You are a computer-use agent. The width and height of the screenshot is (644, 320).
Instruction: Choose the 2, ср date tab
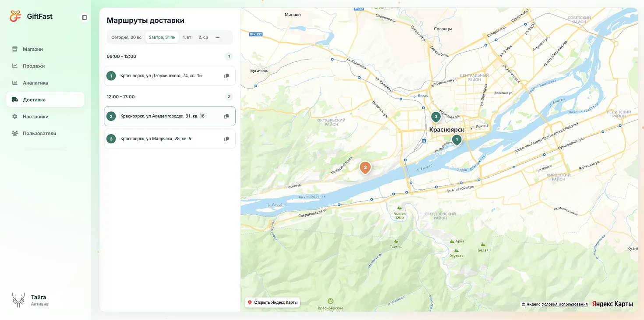tap(203, 37)
